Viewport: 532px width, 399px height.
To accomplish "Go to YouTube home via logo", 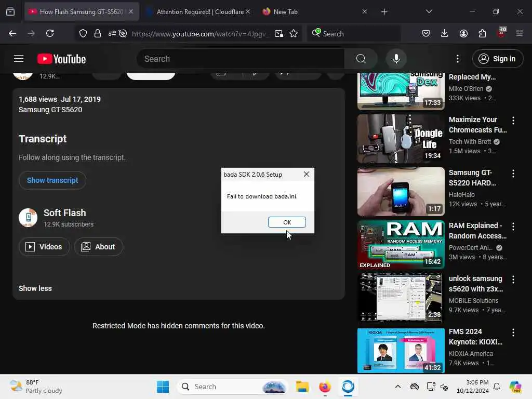I will pos(61,59).
